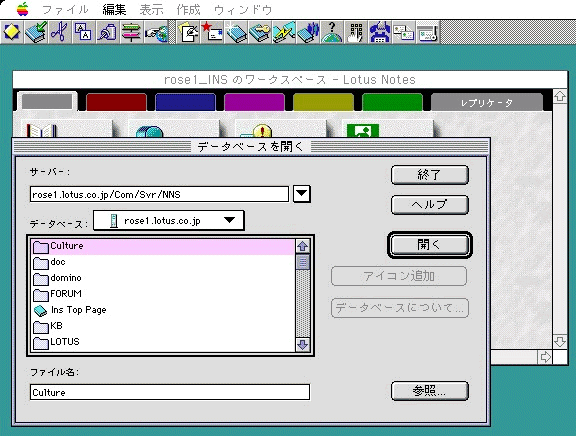Click the 開く button
The image size is (576, 436).
click(429, 245)
